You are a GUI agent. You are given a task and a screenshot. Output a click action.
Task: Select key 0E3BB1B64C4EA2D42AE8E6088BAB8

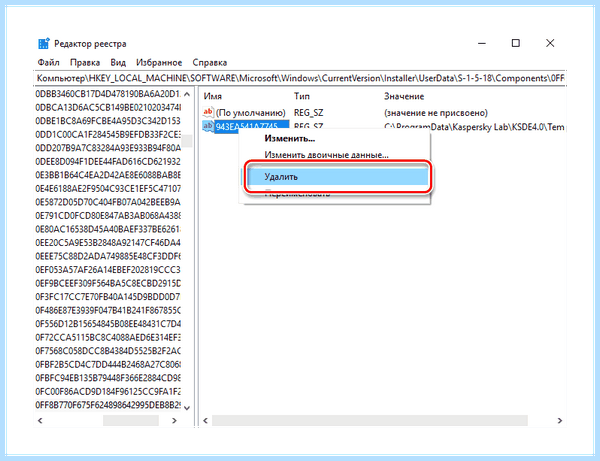click(108, 175)
